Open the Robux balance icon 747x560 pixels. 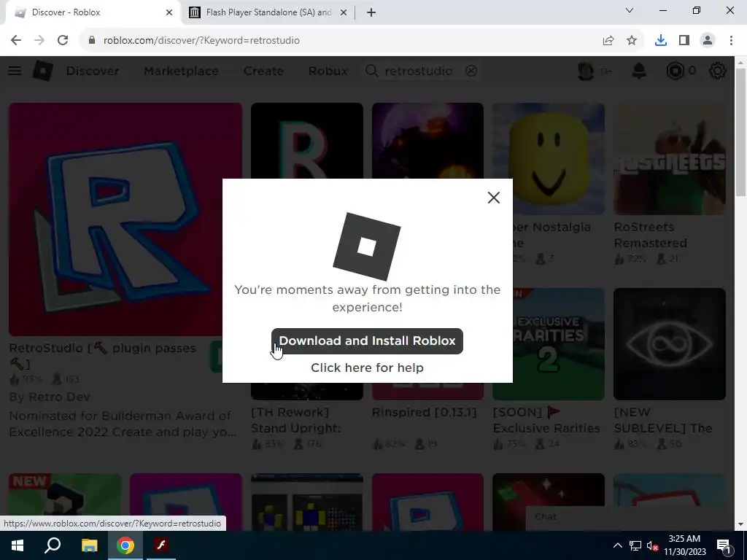pyautogui.click(x=675, y=71)
